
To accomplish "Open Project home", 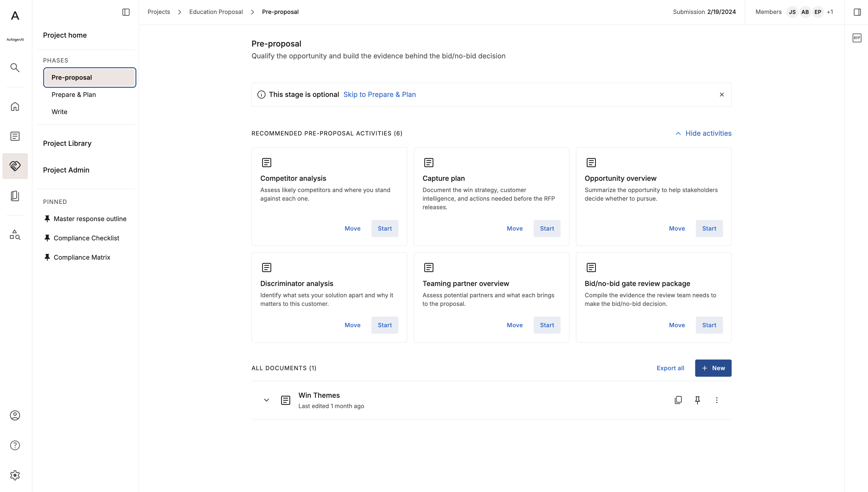I will click(65, 35).
